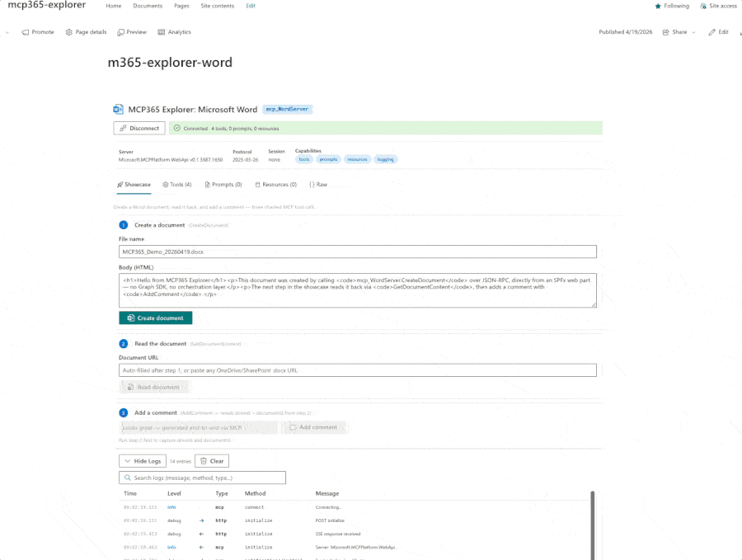Image resolution: width=742 pixels, height=560 pixels.
Task: Expand the chevron on the Hide Logs control
Action: point(128,460)
